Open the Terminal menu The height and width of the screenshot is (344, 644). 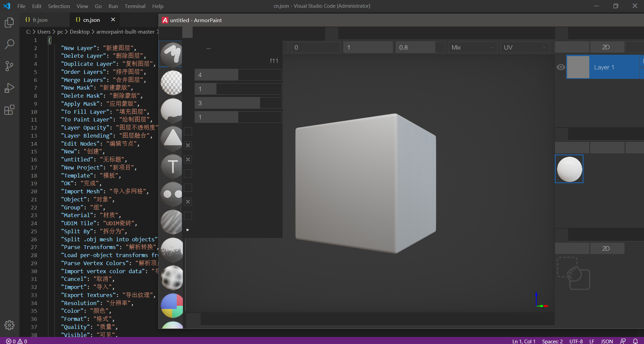pos(135,6)
